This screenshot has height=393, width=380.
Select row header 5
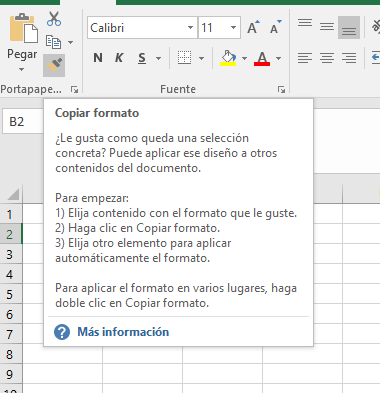click(11, 294)
